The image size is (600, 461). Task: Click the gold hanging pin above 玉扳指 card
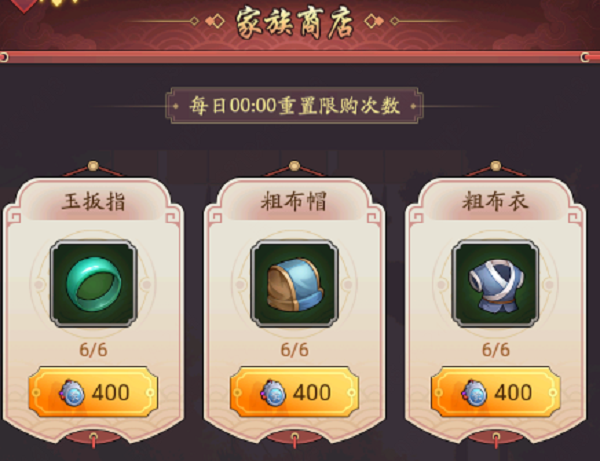(x=93, y=166)
